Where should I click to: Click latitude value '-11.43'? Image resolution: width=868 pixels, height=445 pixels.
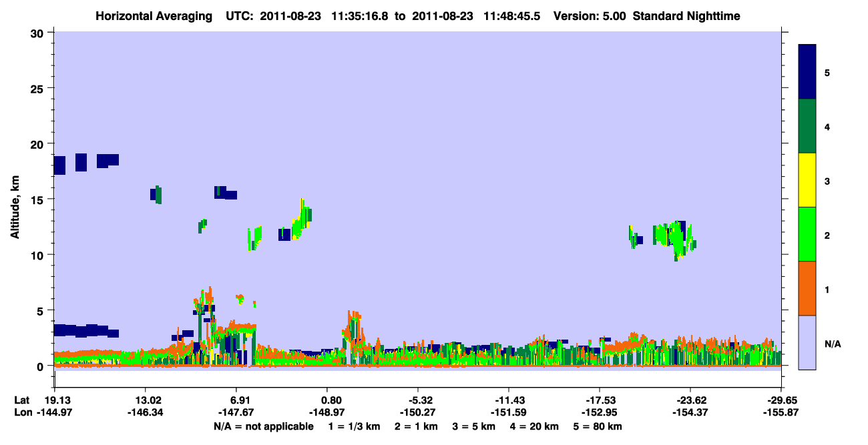click(x=509, y=400)
